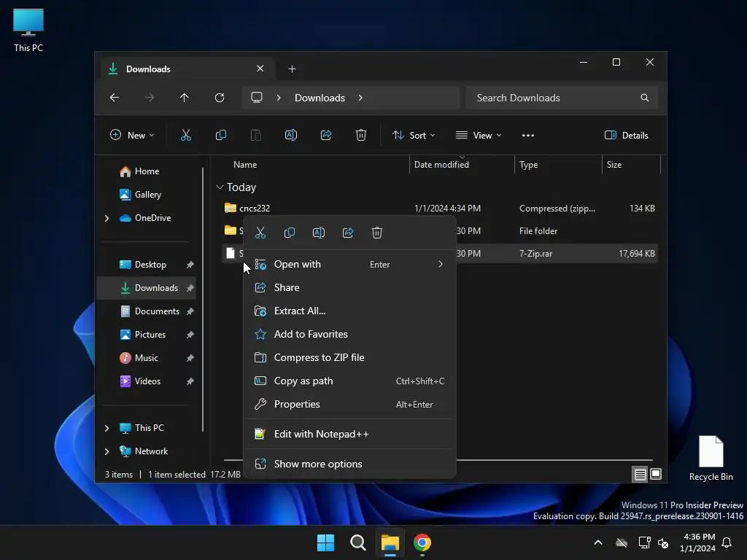The height and width of the screenshot is (560, 747).
Task: Click the Copy icon in the context menu
Action: pyautogui.click(x=289, y=233)
